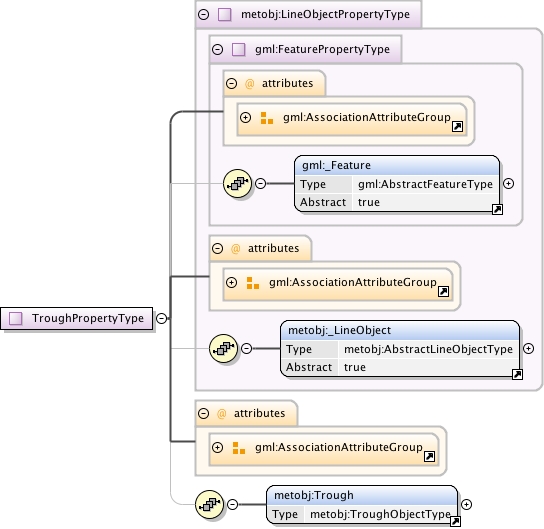Collapse attributes inside gml:FeaturePropertyType
The image size is (544, 529).
231,83
